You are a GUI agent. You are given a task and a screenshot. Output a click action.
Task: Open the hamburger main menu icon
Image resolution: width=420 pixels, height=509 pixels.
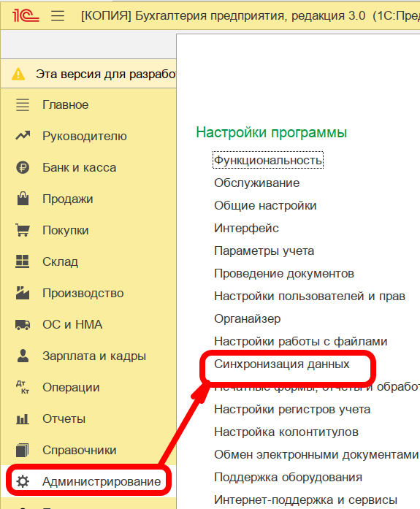pos(58,15)
